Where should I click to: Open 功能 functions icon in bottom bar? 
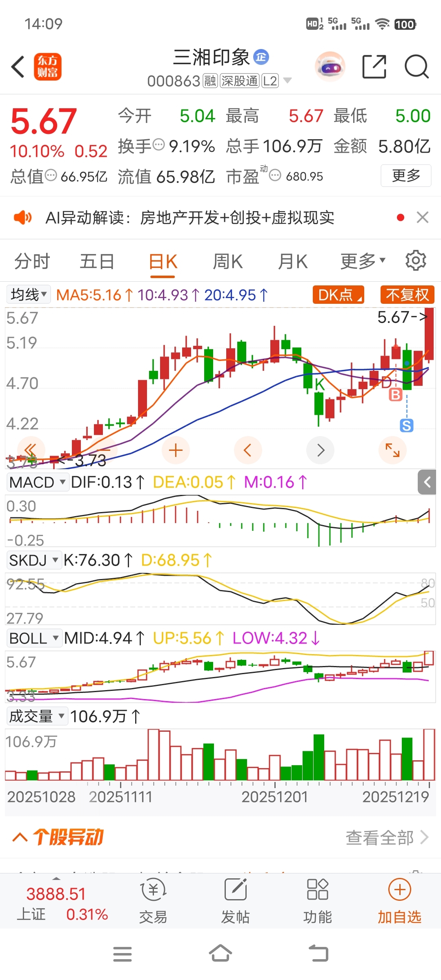318,901
